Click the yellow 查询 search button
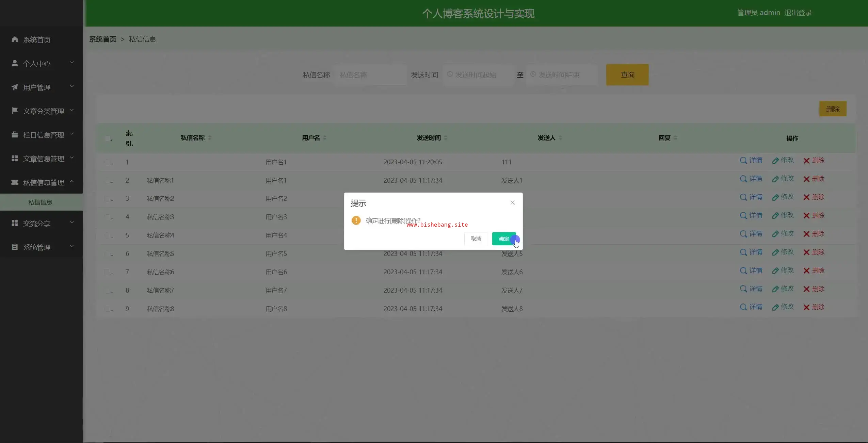 tap(627, 75)
